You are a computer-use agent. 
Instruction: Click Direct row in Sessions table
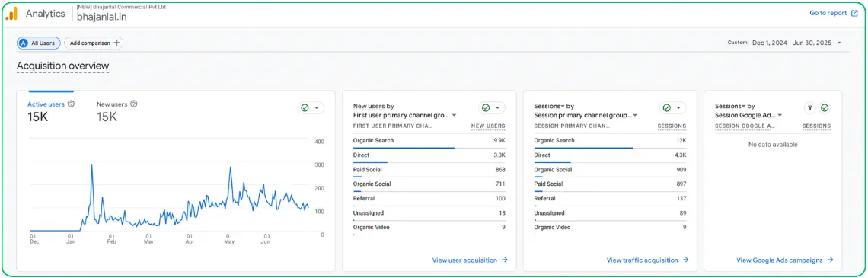click(x=610, y=155)
